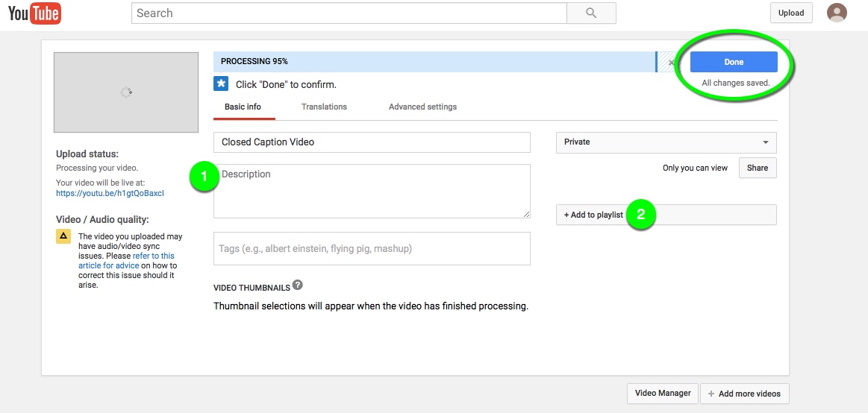Viewport: 868px width, 413px height.
Task: Open the Translations tab
Action: [x=324, y=107]
